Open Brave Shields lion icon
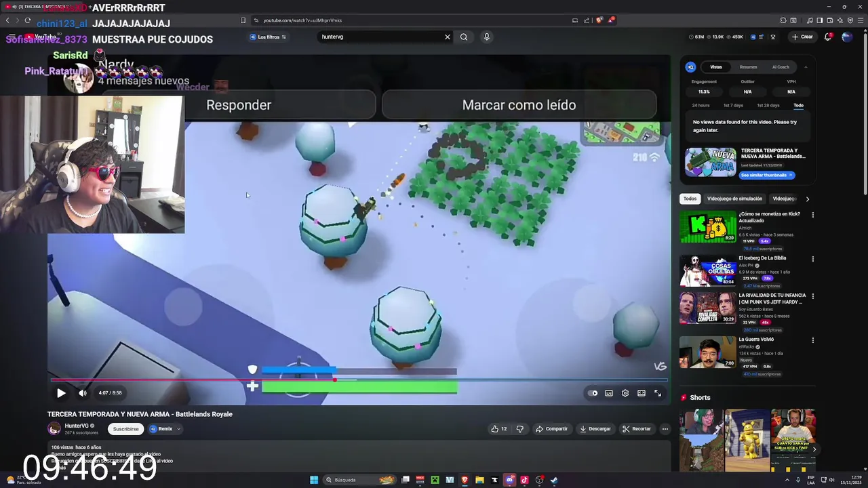This screenshot has width=868, height=488. [599, 20]
